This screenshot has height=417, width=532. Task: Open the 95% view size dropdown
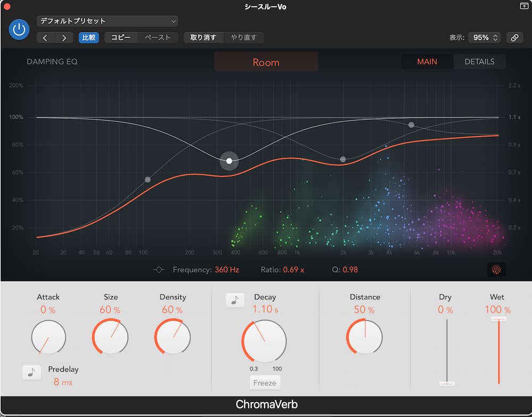coord(485,38)
